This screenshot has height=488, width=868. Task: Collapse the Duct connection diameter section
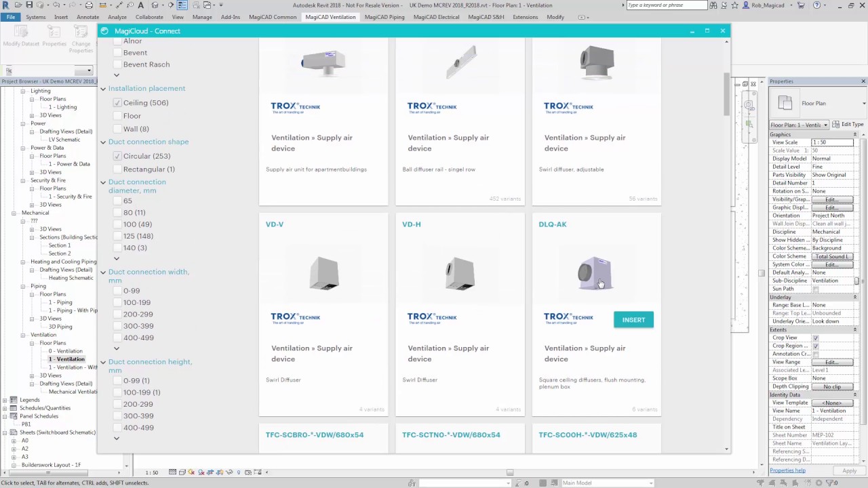(x=103, y=182)
